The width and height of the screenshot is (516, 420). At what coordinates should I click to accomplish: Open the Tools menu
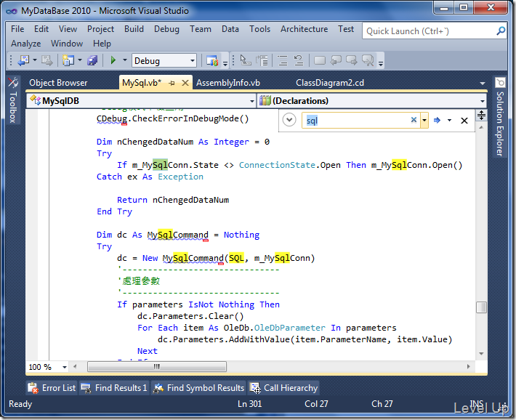click(x=259, y=29)
